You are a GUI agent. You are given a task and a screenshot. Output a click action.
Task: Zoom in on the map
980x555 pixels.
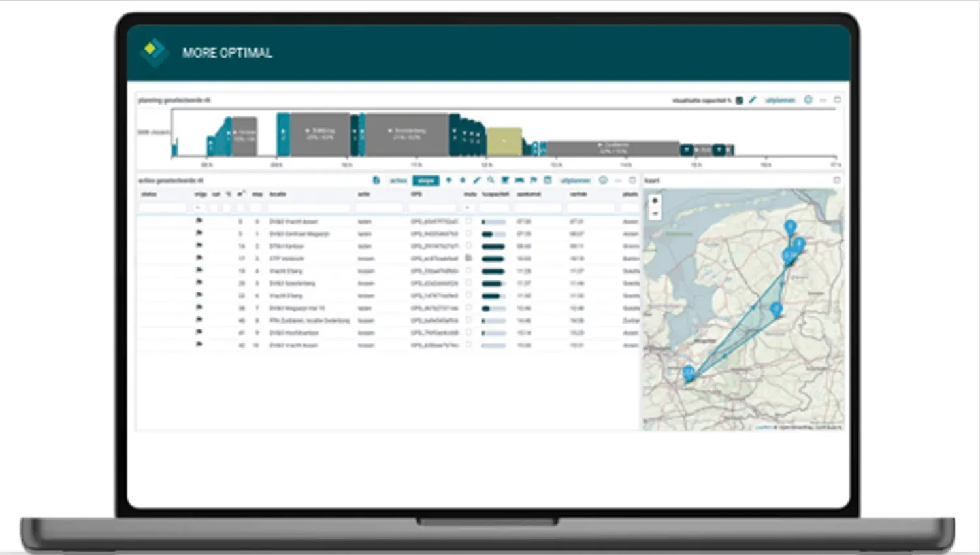coord(655,201)
